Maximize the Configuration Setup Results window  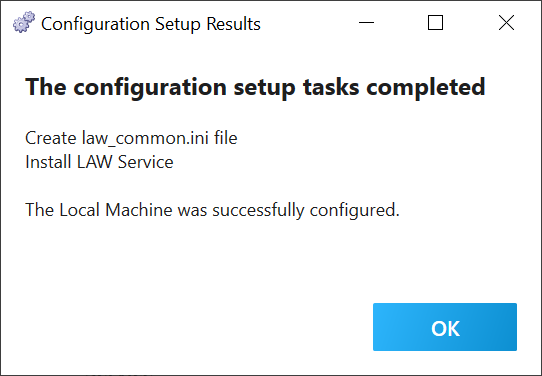[435, 23]
